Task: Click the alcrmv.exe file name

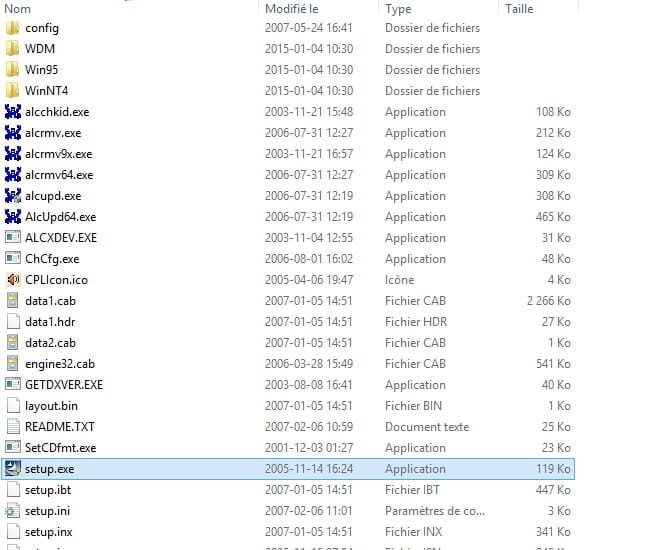Action: (x=53, y=133)
